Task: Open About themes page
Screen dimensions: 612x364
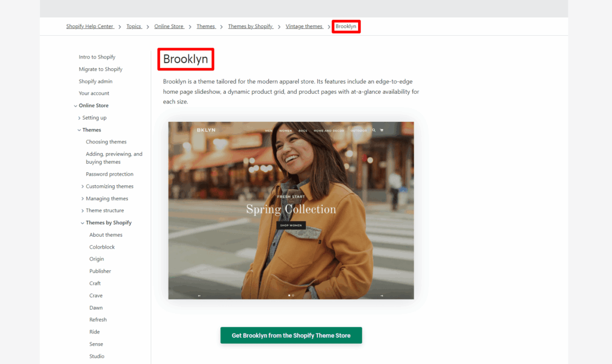Action: [x=106, y=235]
